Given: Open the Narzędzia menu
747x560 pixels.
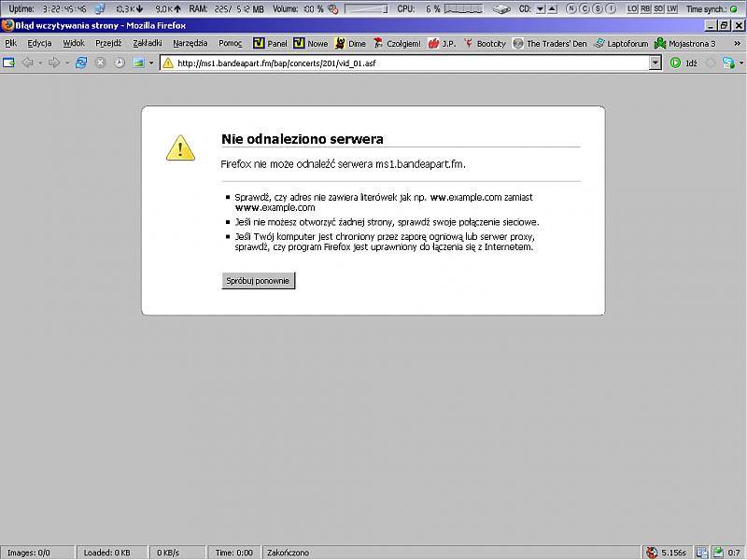Looking at the screenshot, I should pos(190,43).
